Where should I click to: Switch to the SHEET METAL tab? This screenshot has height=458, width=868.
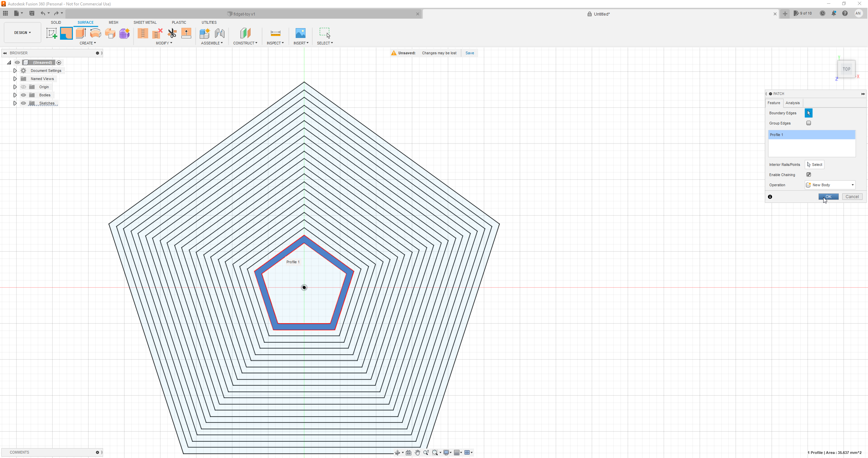pos(145,22)
